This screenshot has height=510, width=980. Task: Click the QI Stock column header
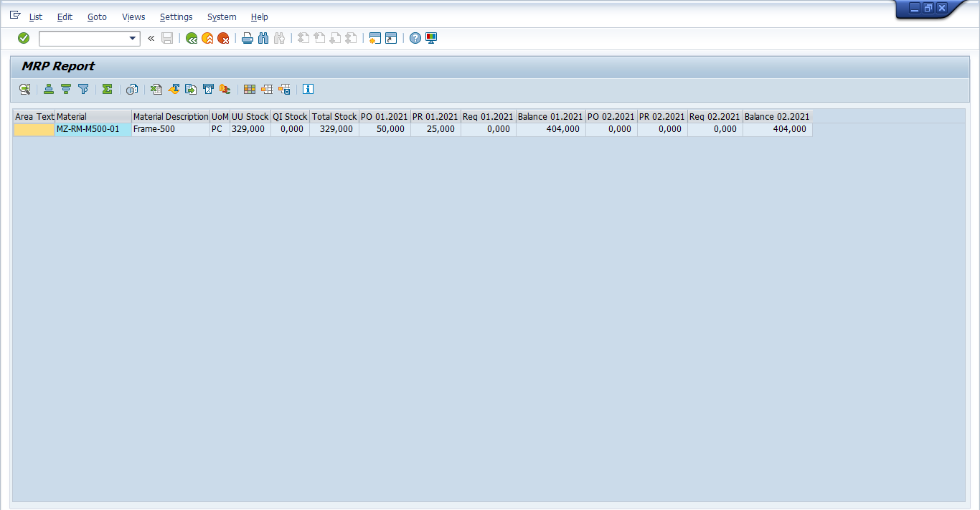(291, 116)
